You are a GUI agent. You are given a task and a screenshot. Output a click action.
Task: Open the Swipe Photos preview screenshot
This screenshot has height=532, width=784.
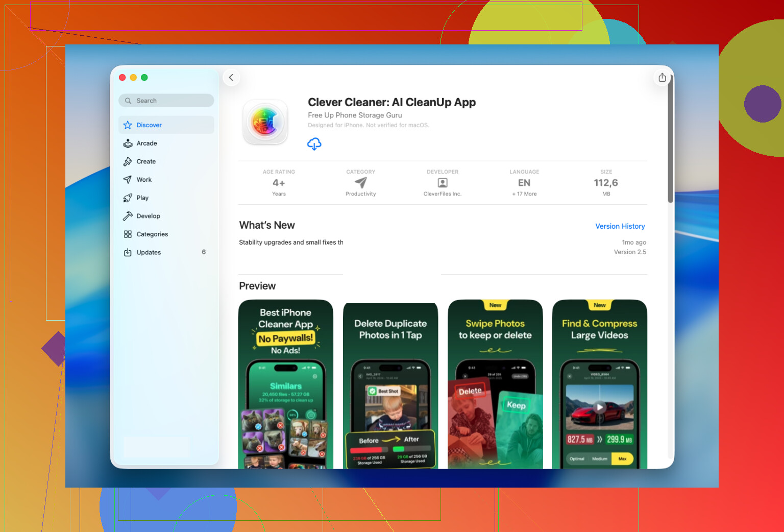(x=495, y=384)
